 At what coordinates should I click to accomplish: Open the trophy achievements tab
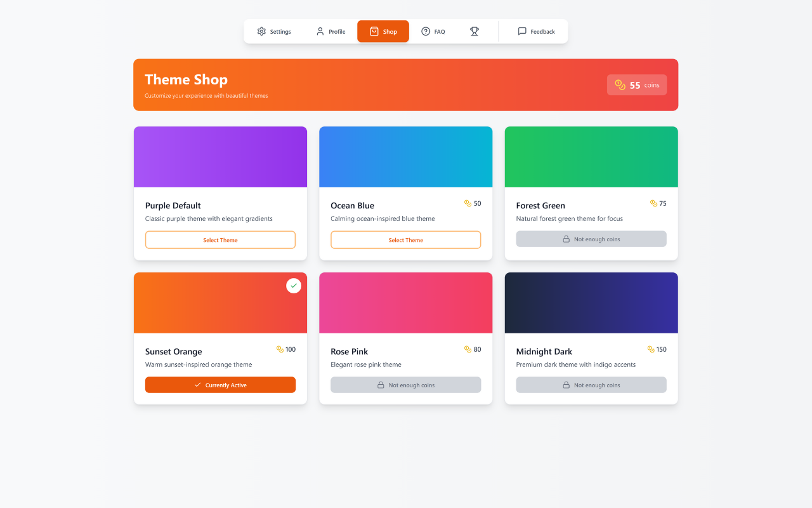(475, 31)
